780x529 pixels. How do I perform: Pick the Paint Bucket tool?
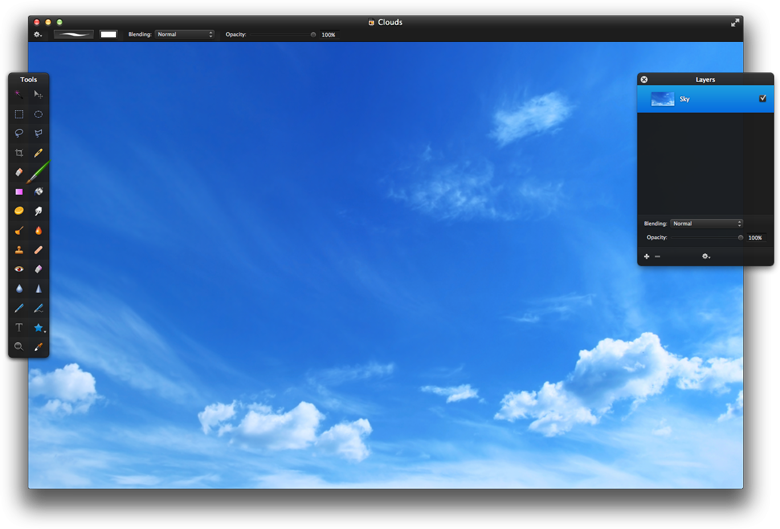[x=38, y=191]
